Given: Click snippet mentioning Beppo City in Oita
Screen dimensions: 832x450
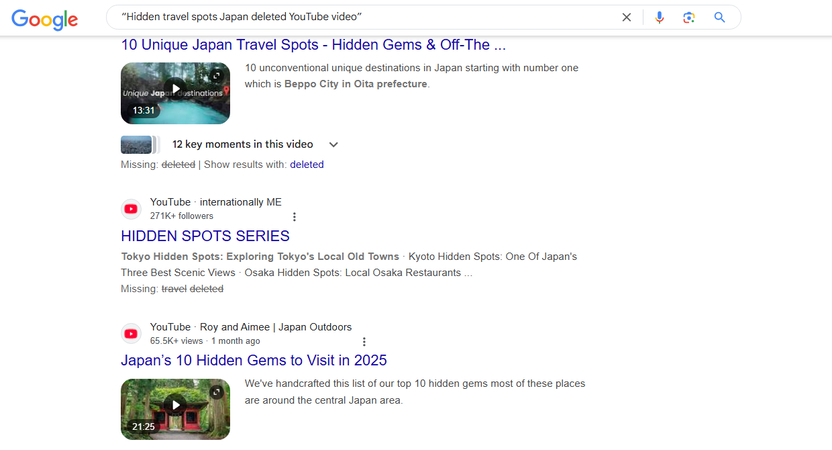Looking at the screenshot, I should pyautogui.click(x=411, y=76).
